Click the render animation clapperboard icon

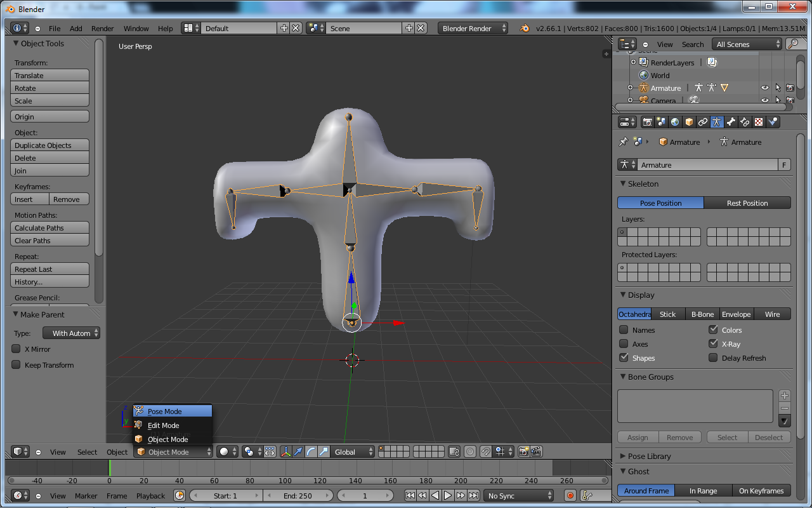[536, 451]
